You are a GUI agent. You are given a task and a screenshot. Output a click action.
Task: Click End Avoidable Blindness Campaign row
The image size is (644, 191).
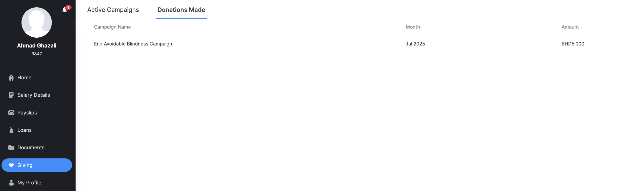coord(133,44)
